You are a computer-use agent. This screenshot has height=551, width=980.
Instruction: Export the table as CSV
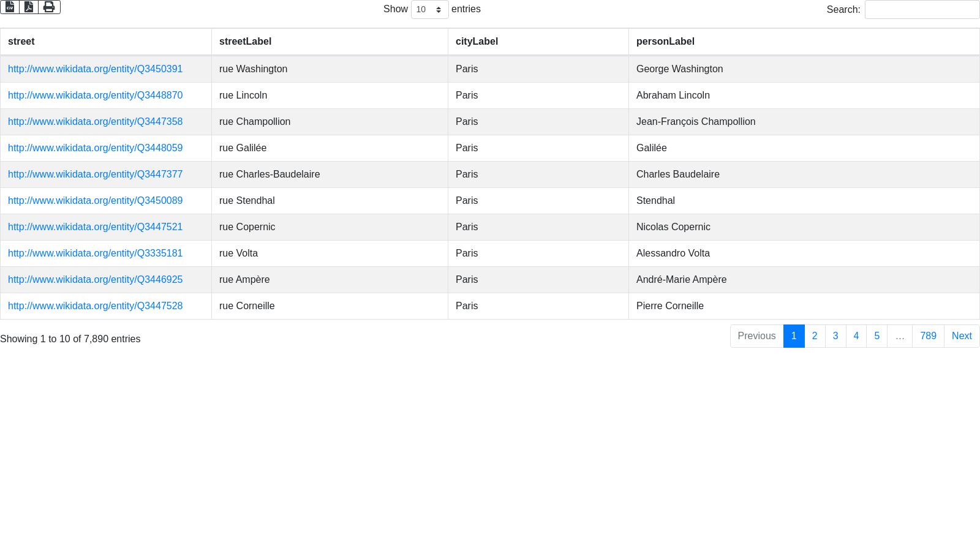pyautogui.click(x=10, y=7)
